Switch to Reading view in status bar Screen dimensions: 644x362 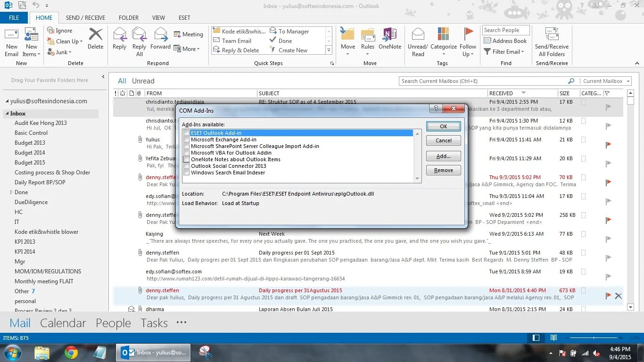pyautogui.click(x=554, y=338)
